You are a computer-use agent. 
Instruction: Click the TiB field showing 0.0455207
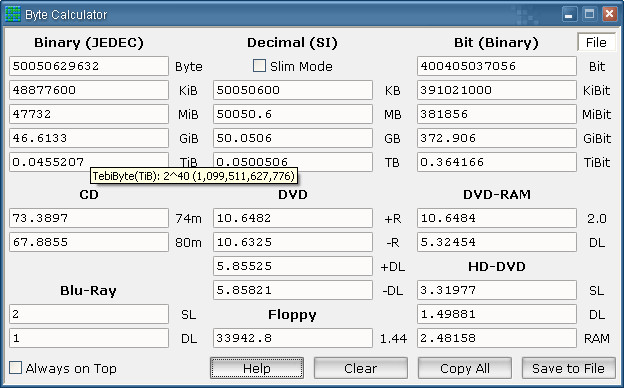[89, 162]
